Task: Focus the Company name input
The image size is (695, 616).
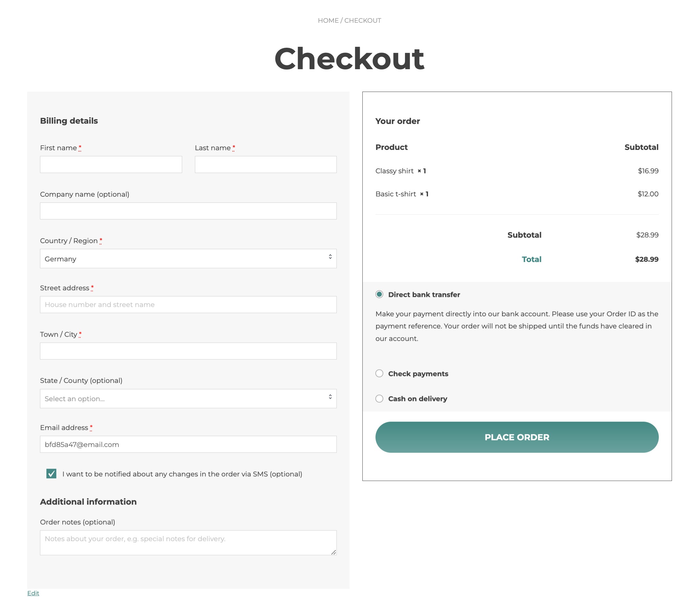Action: pos(188,211)
